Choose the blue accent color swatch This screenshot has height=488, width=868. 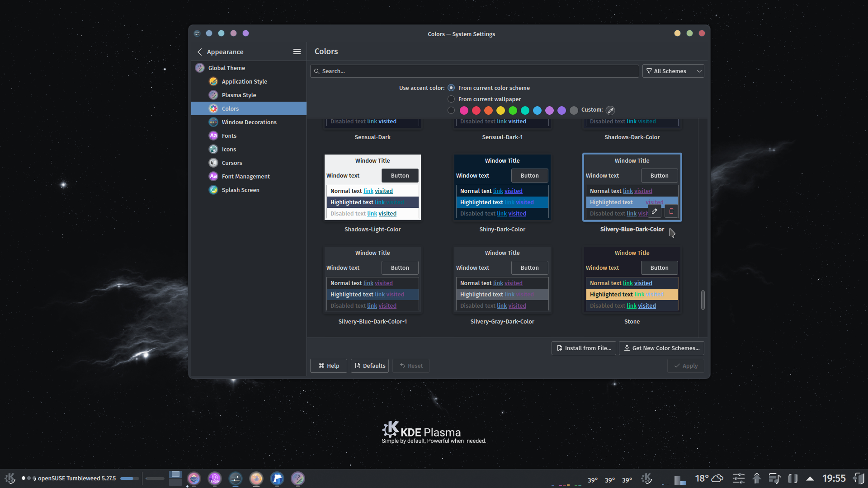537,110
